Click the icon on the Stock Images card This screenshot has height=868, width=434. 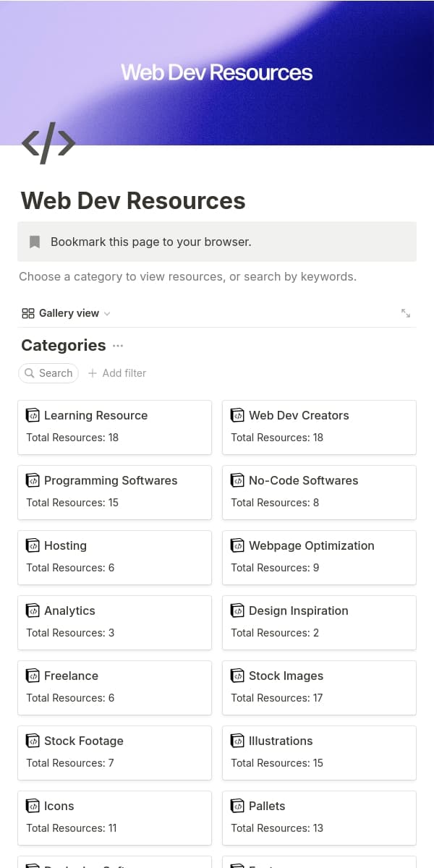click(237, 675)
